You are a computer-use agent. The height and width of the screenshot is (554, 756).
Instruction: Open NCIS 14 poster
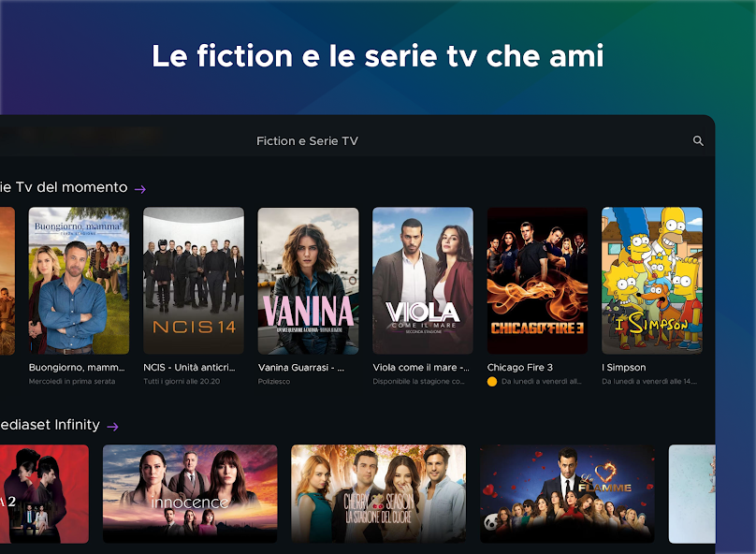tap(194, 281)
